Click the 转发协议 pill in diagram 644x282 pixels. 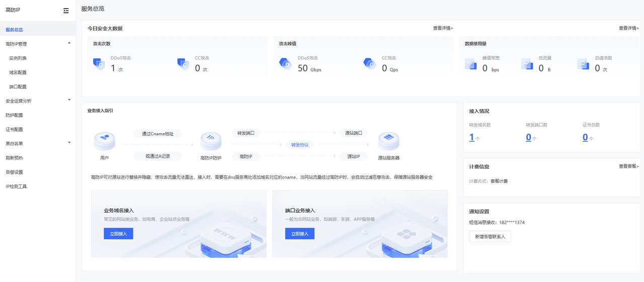click(x=300, y=145)
